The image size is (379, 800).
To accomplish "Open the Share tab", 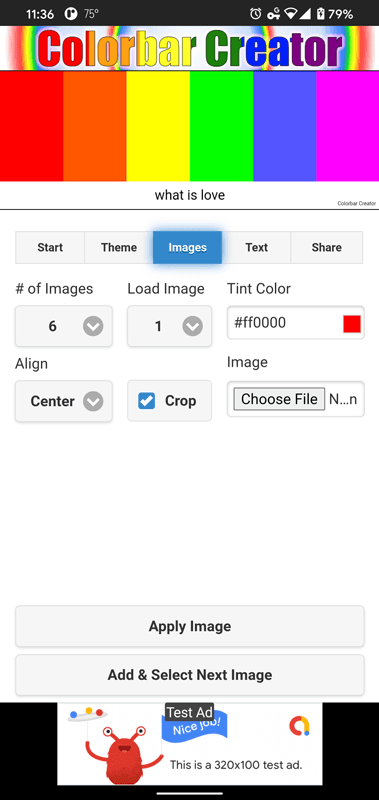I will click(x=326, y=247).
